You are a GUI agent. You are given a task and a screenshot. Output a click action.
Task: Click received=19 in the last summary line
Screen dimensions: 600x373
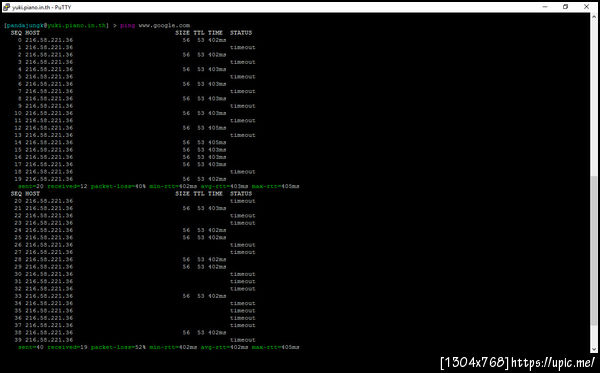(67, 347)
